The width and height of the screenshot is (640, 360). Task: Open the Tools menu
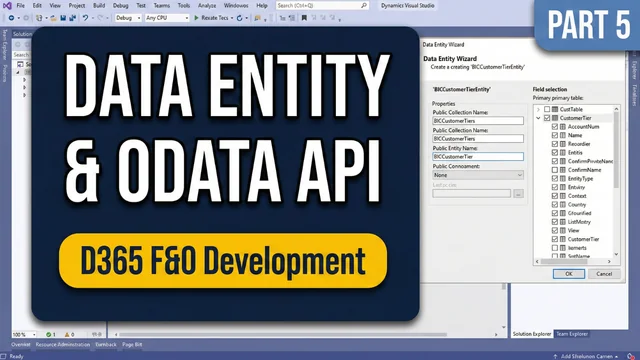click(184, 6)
